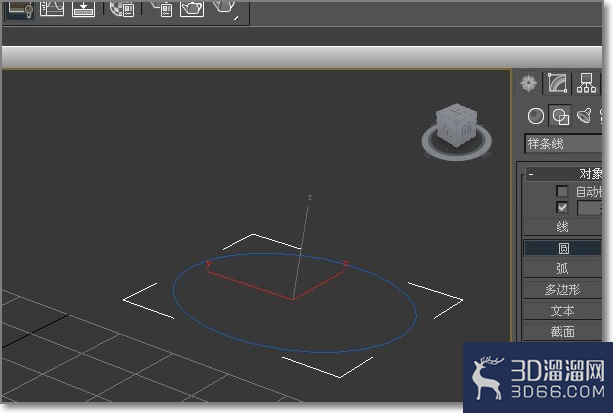Click the 文本 text button
Image resolution: width=613 pixels, height=413 pixels.
tap(562, 311)
